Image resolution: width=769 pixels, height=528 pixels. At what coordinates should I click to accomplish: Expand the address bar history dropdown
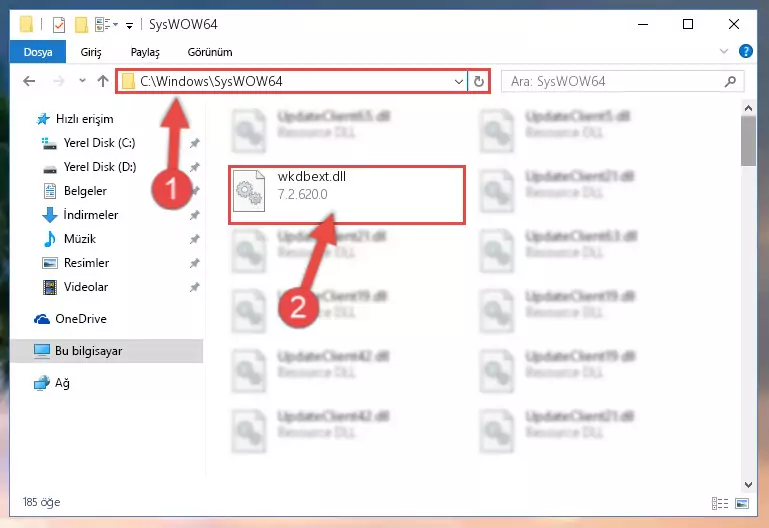[459, 81]
